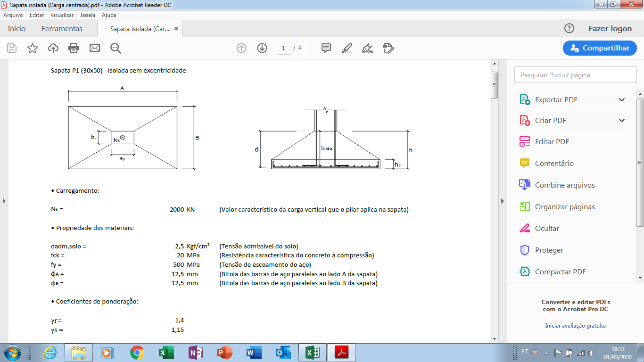
Task: Close the Sapata isolada document tab
Action: point(176,29)
